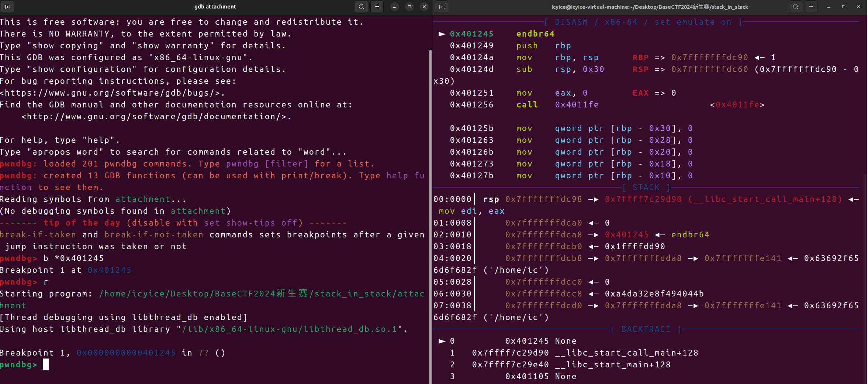Close the gdb attachment terminal window
Viewport: 868px width, 384px height.
[424, 7]
